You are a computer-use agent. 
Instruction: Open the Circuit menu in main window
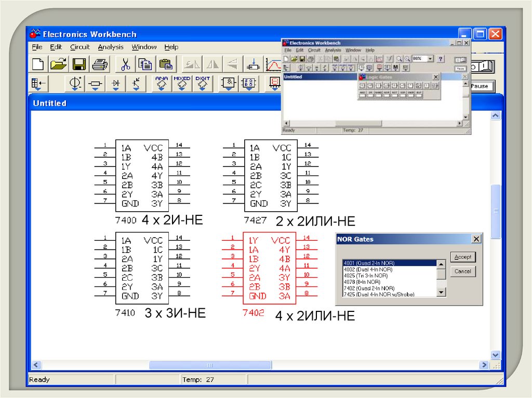79,47
